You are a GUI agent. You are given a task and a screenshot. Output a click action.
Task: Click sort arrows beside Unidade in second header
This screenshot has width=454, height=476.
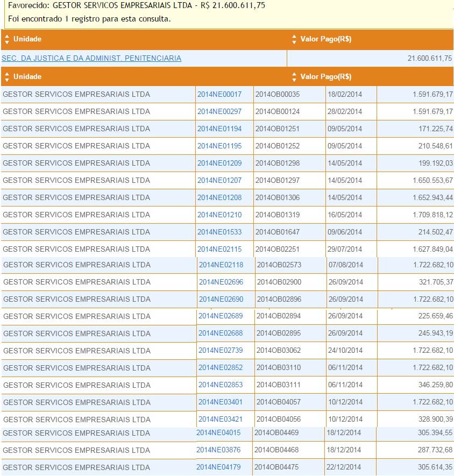(x=6, y=76)
